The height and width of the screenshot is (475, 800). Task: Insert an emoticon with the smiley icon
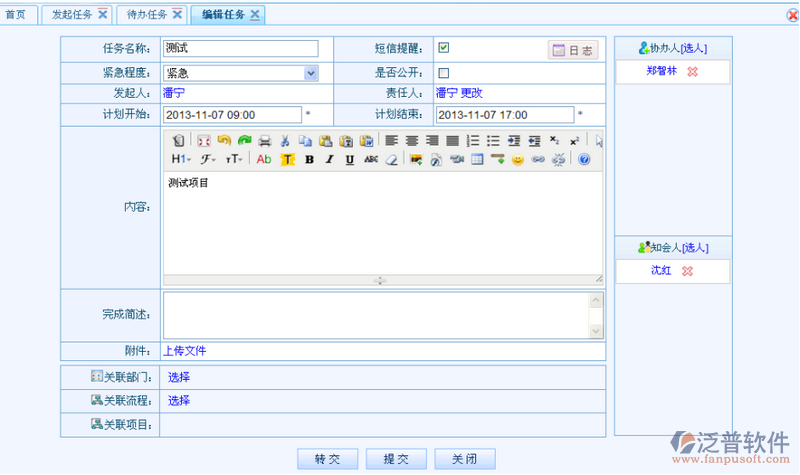click(x=517, y=159)
